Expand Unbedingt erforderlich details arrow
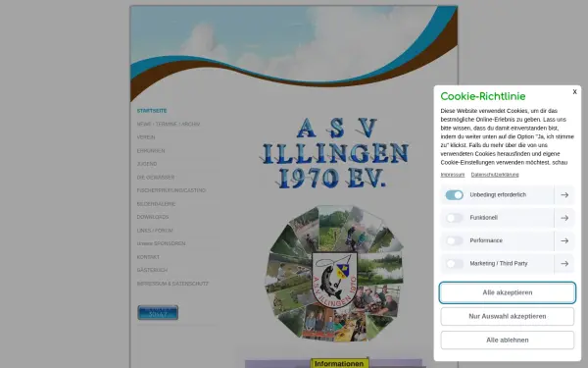This screenshot has width=588, height=368. click(x=564, y=195)
